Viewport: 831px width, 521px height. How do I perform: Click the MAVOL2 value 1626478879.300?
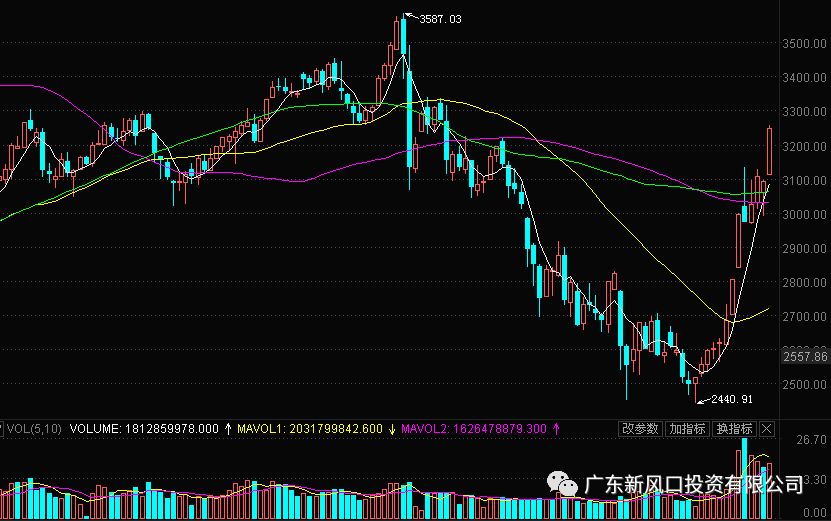(499, 428)
